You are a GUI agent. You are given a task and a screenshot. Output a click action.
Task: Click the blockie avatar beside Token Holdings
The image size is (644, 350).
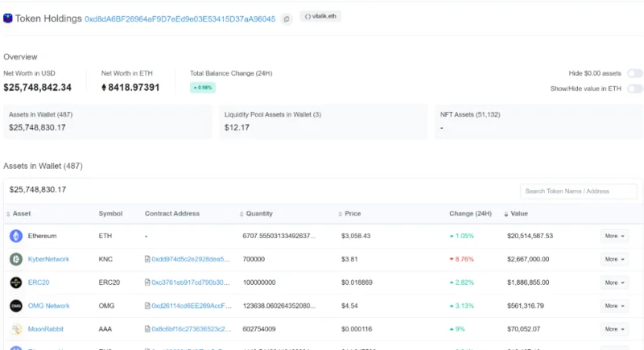tap(8, 19)
